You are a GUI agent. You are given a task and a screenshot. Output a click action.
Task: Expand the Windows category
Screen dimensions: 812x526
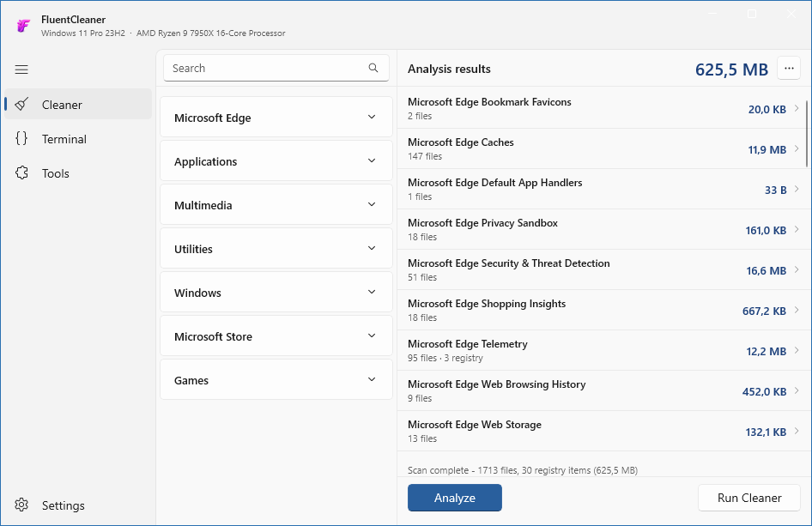pos(276,292)
